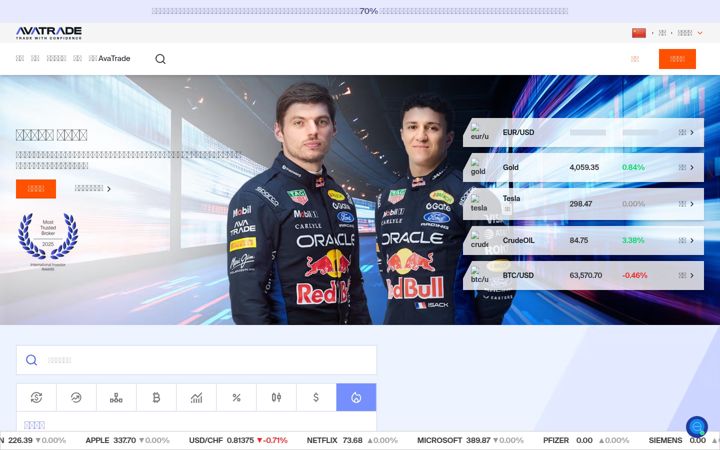The height and width of the screenshot is (450, 720).
Task: Click the gold image icon
Action: click(x=478, y=167)
